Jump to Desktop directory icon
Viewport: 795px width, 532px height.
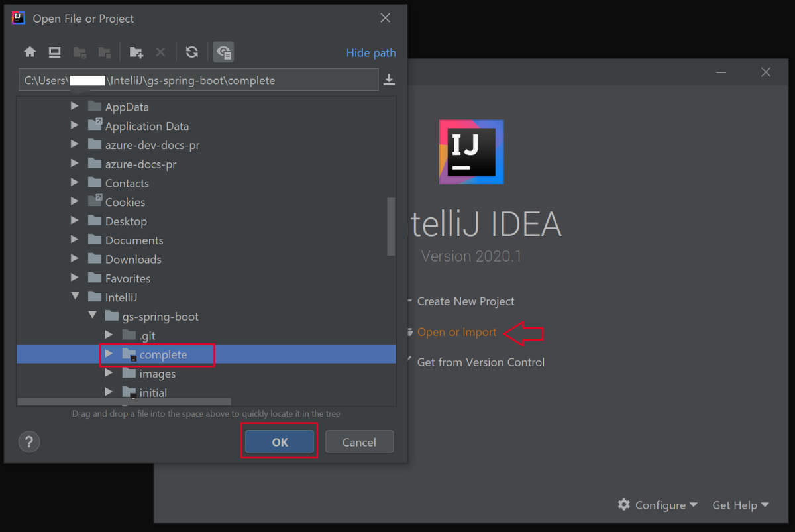point(55,52)
